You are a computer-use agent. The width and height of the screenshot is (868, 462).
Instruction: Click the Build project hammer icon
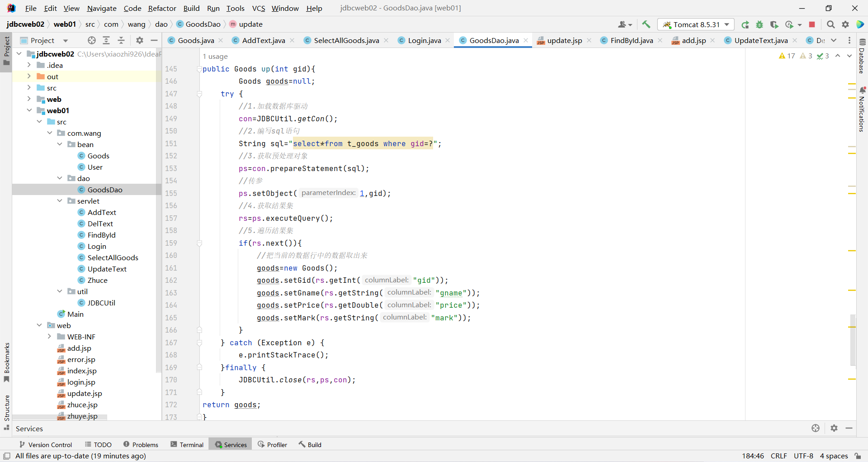click(x=646, y=24)
